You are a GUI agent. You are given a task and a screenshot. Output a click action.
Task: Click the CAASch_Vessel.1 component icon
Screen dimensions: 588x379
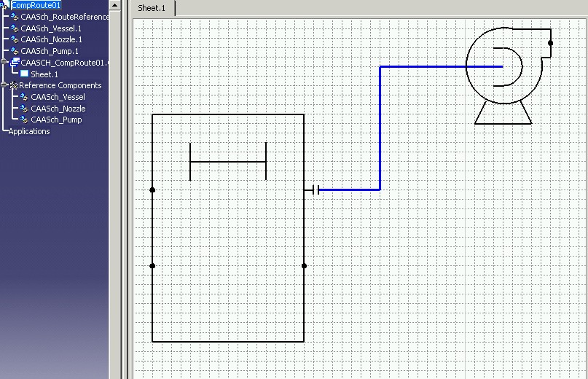point(15,28)
